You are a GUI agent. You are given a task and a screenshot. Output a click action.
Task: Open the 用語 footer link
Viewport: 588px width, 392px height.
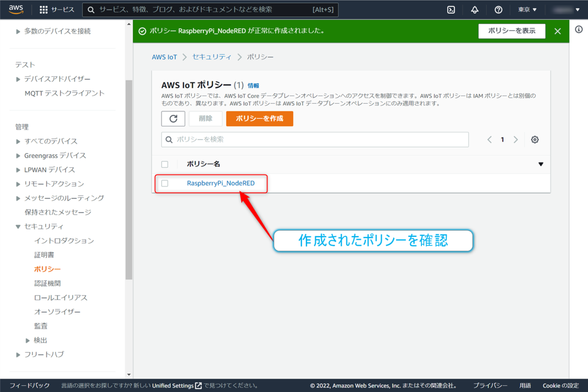click(525, 386)
